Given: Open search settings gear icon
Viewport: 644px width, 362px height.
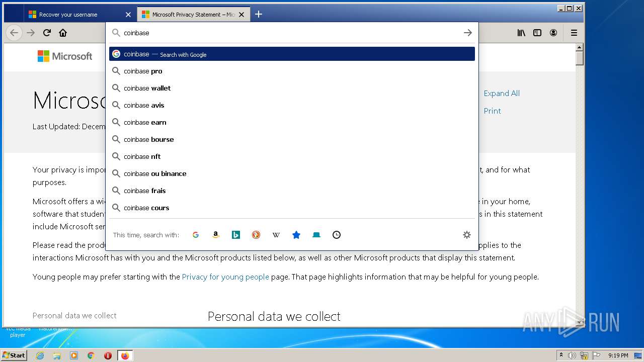Looking at the screenshot, I should point(467,235).
